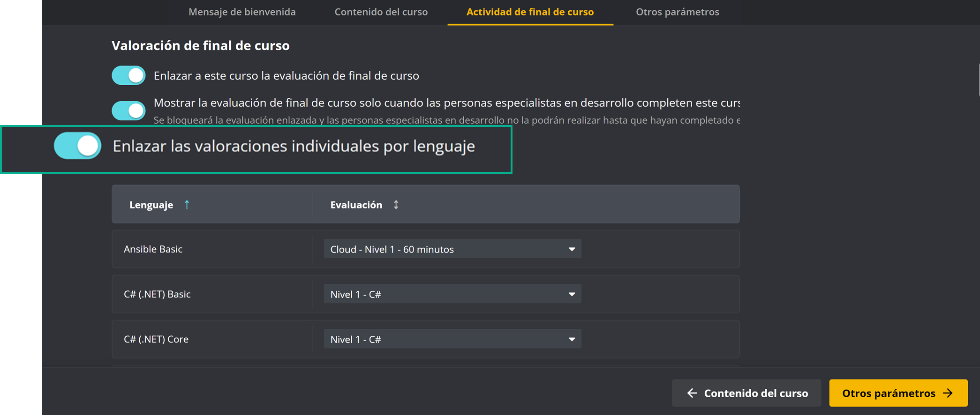
Task: Click the cyan ascending sort arrow beside Lenguaje
Action: click(x=187, y=205)
